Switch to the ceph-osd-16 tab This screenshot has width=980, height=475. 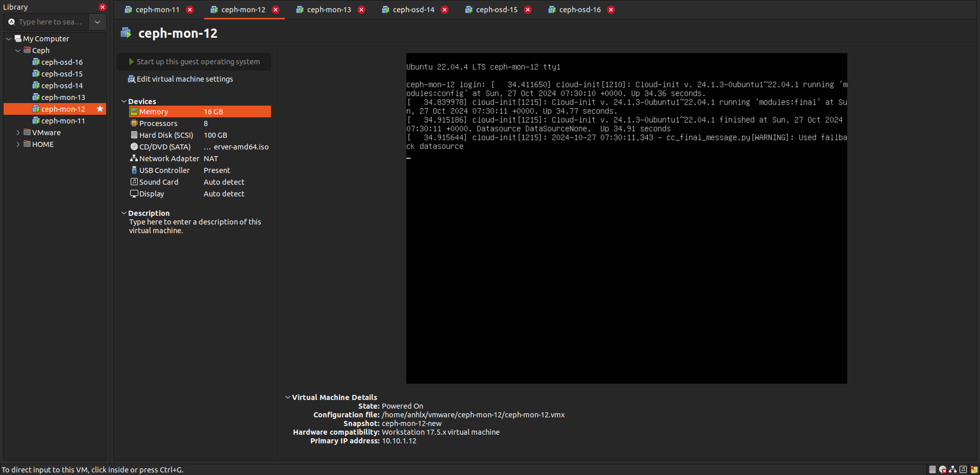tap(580, 10)
